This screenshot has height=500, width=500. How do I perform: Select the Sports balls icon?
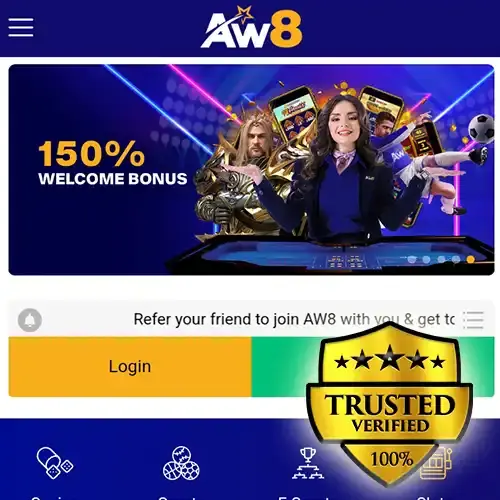[x=181, y=463]
